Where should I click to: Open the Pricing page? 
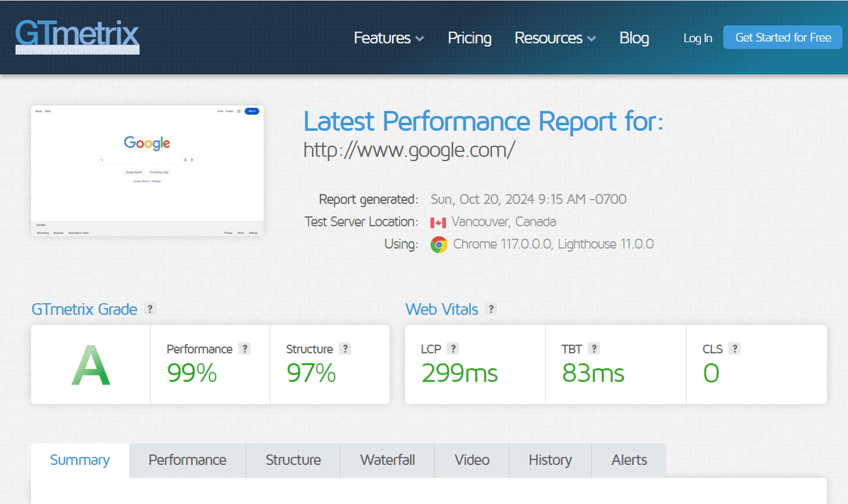point(470,38)
